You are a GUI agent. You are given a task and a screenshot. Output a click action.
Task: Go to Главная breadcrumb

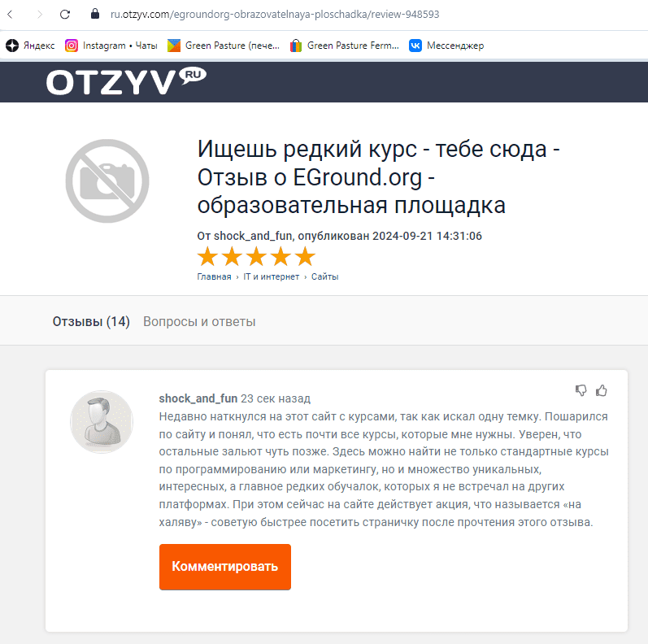click(x=214, y=277)
